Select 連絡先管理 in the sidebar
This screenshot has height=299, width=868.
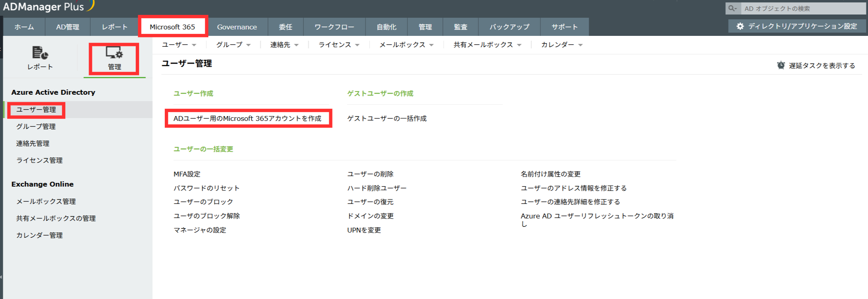coord(33,143)
